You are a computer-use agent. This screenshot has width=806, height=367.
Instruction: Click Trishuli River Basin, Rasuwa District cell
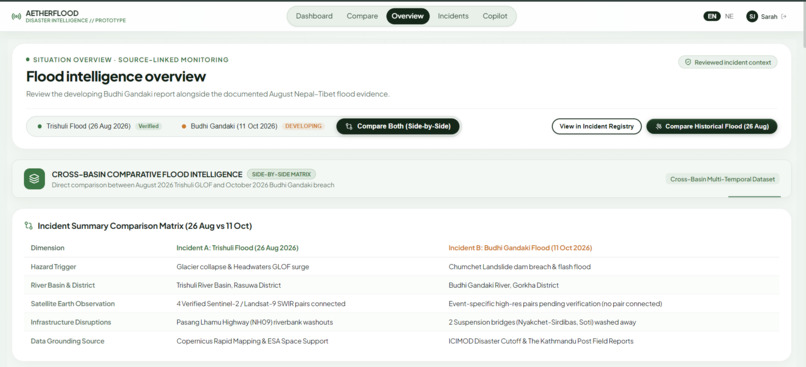click(229, 285)
